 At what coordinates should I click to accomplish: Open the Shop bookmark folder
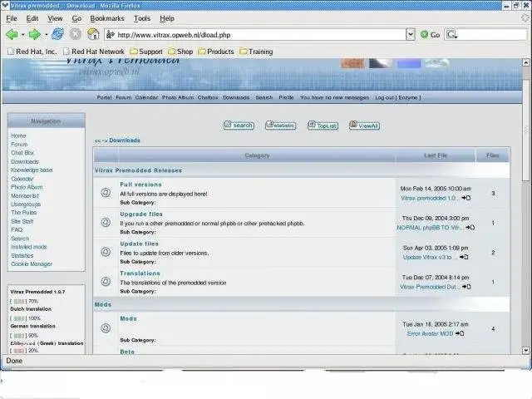click(x=180, y=52)
